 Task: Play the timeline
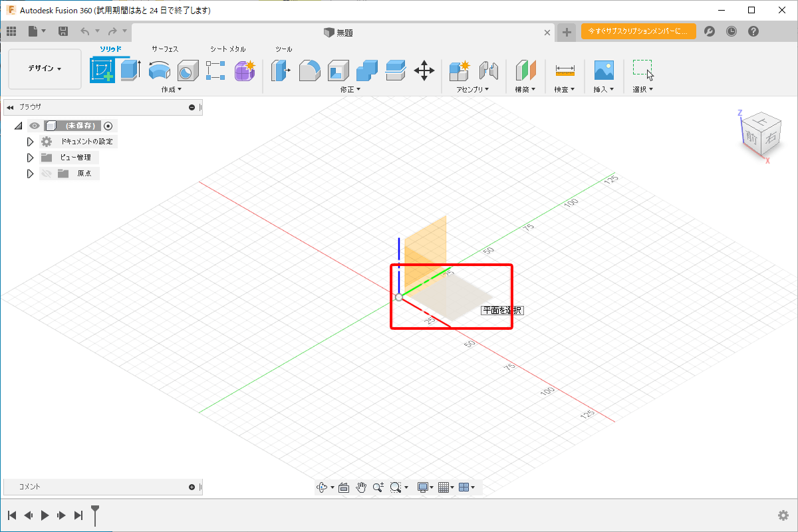click(x=45, y=515)
